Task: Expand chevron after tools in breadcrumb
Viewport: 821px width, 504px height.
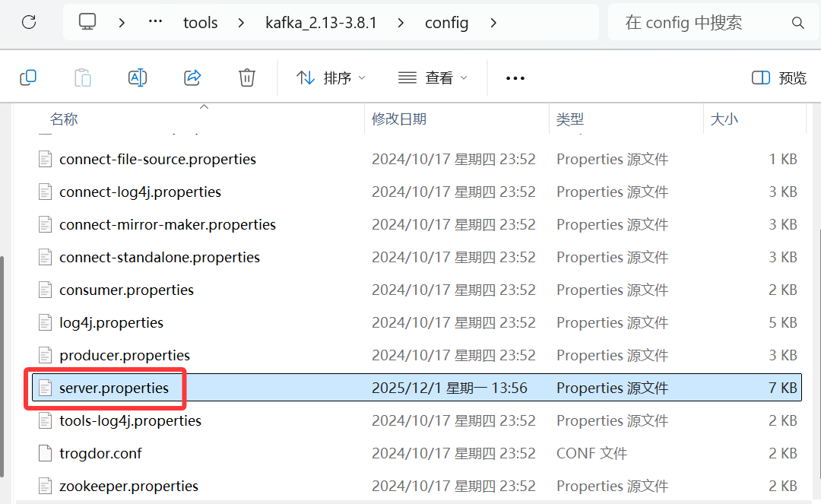Action: click(241, 23)
